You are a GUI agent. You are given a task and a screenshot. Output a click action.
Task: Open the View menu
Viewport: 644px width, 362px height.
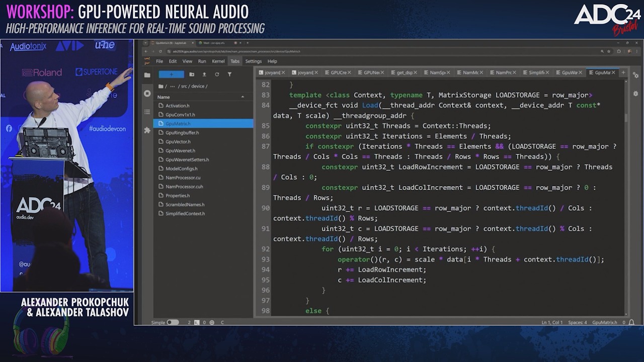187,61
